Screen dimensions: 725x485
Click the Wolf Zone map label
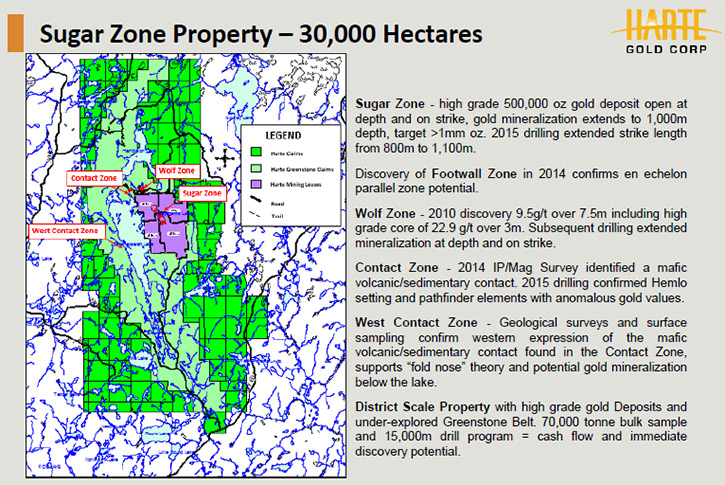click(x=177, y=171)
